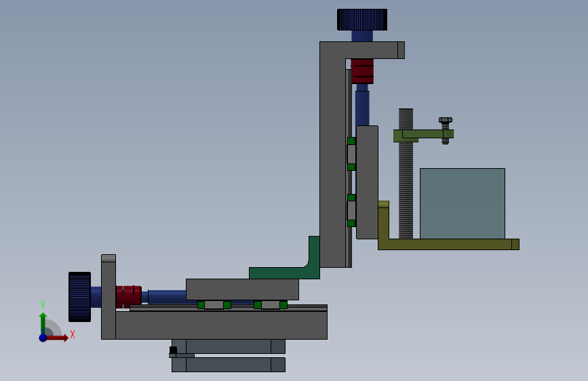Select the vertical blue lead screw
Image resolution: width=588 pixels, height=381 pixels.
(x=362, y=107)
